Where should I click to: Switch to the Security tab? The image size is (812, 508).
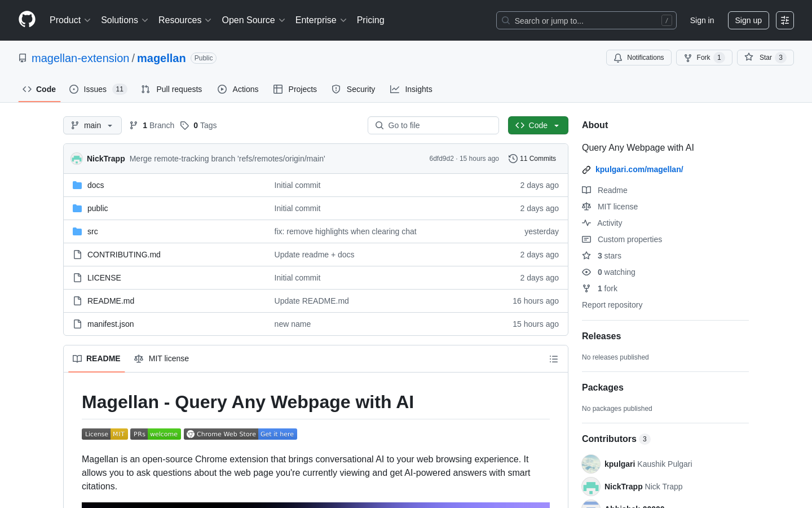354,89
